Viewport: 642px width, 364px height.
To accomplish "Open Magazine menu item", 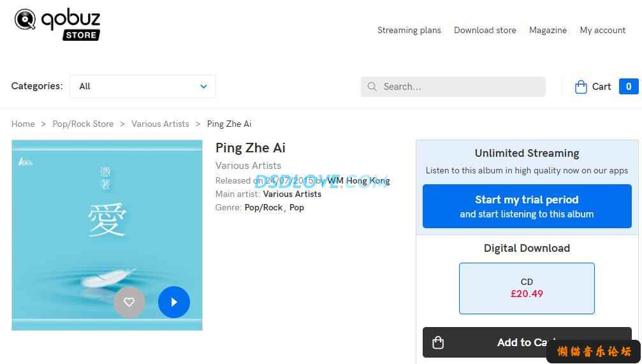I will pyautogui.click(x=548, y=31).
